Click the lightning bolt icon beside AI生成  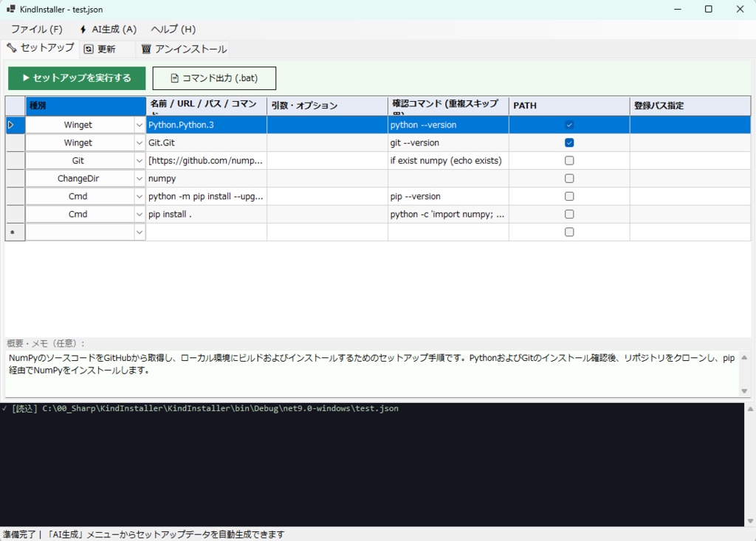(x=81, y=29)
